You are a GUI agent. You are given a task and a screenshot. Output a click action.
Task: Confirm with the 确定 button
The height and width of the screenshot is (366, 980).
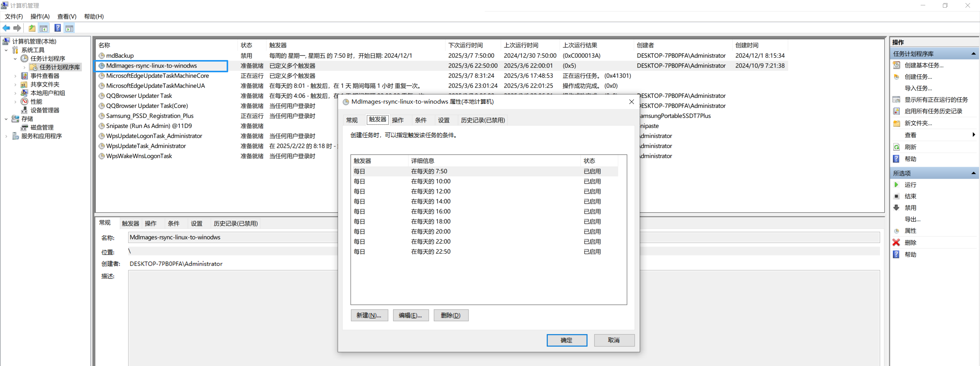click(567, 340)
